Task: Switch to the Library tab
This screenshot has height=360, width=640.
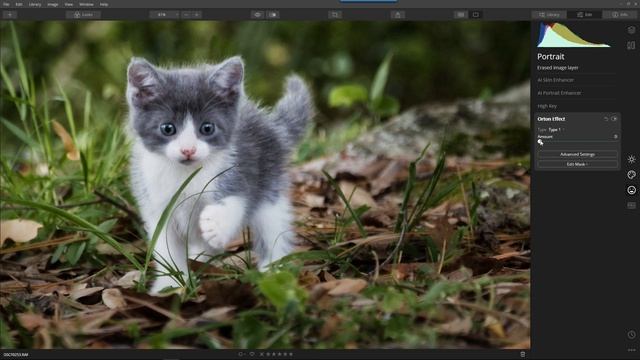Action: pyautogui.click(x=549, y=15)
